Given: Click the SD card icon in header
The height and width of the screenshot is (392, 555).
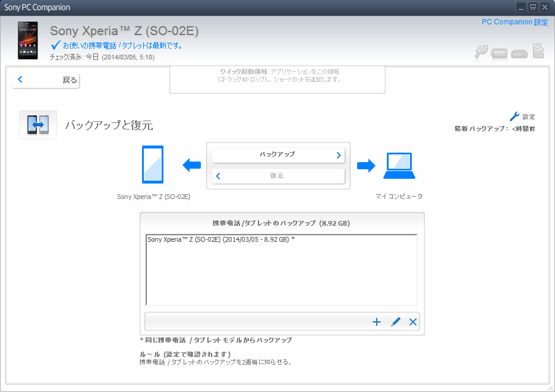Looking at the screenshot, I should click(538, 50).
